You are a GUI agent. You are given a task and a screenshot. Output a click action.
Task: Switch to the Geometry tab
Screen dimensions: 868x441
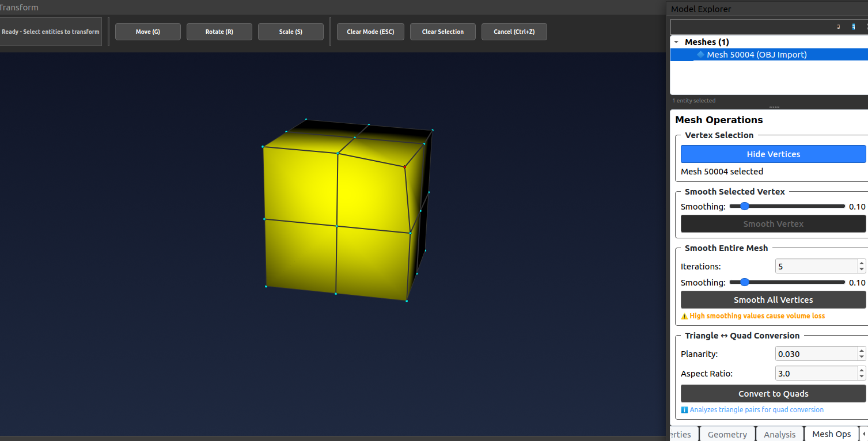(x=727, y=434)
